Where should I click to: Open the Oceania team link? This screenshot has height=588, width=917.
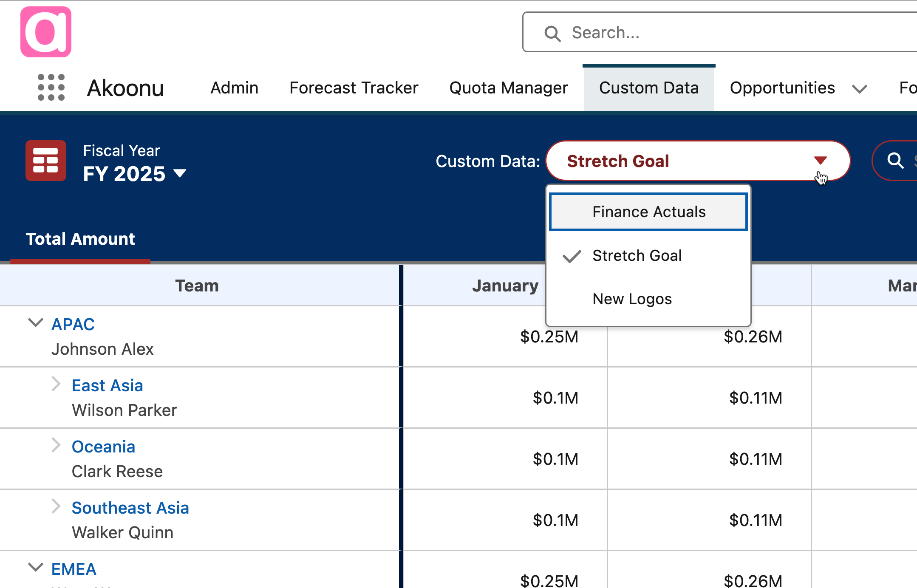click(x=103, y=447)
